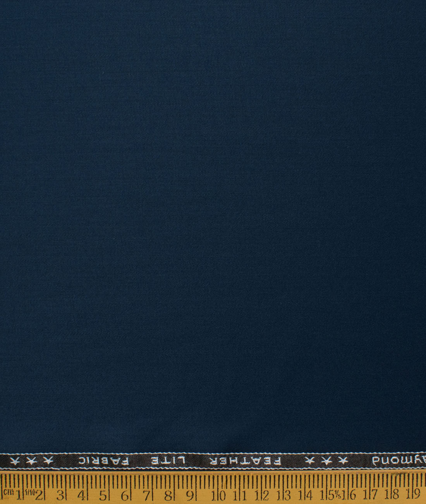Click the number 8 on the ruler
426x504 pixels.
tap(168, 495)
